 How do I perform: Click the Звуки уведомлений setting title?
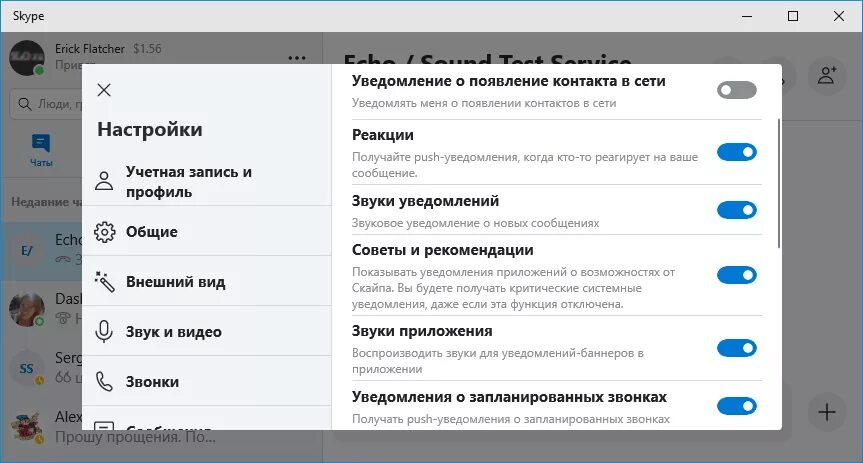[x=425, y=201]
